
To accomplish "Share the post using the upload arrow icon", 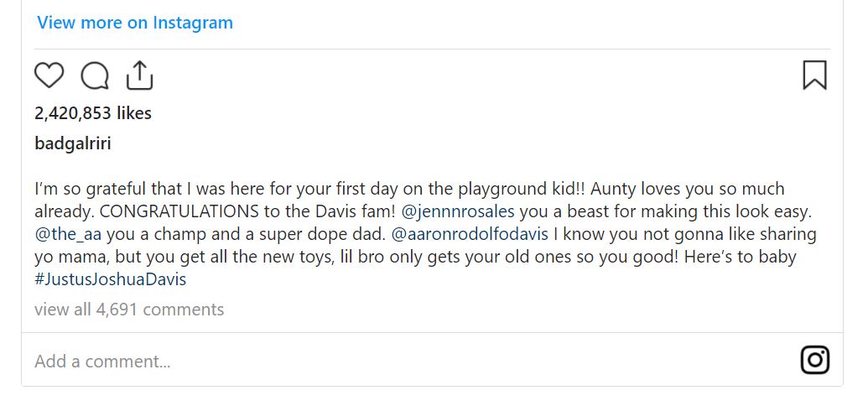I will click(140, 75).
